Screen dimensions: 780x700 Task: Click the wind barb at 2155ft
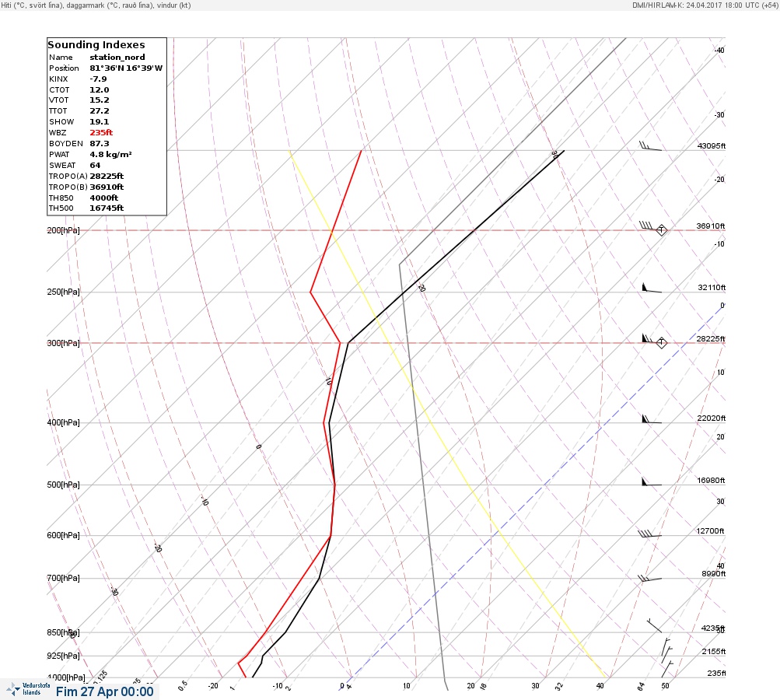pyautogui.click(x=666, y=647)
